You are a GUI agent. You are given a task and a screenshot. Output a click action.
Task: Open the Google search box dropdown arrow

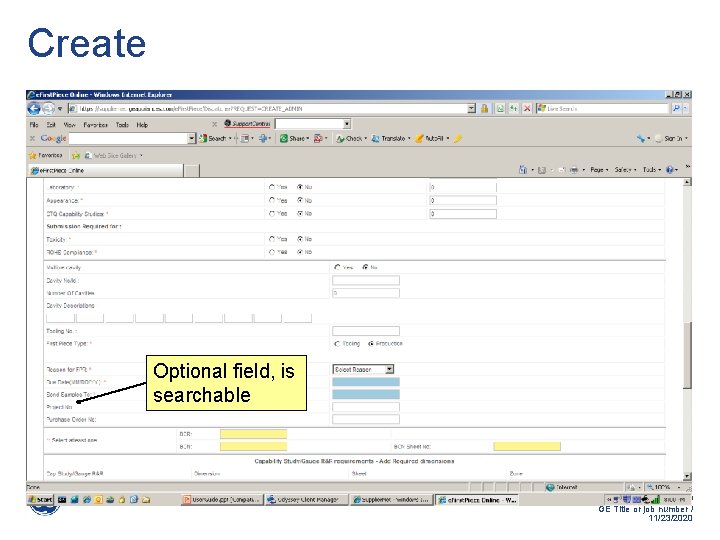(192, 138)
